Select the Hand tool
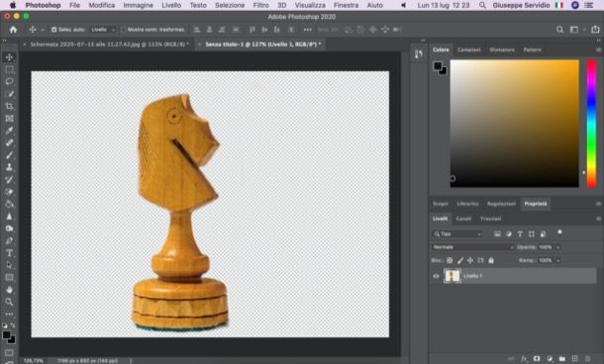The width and height of the screenshot is (604, 364). (x=9, y=290)
